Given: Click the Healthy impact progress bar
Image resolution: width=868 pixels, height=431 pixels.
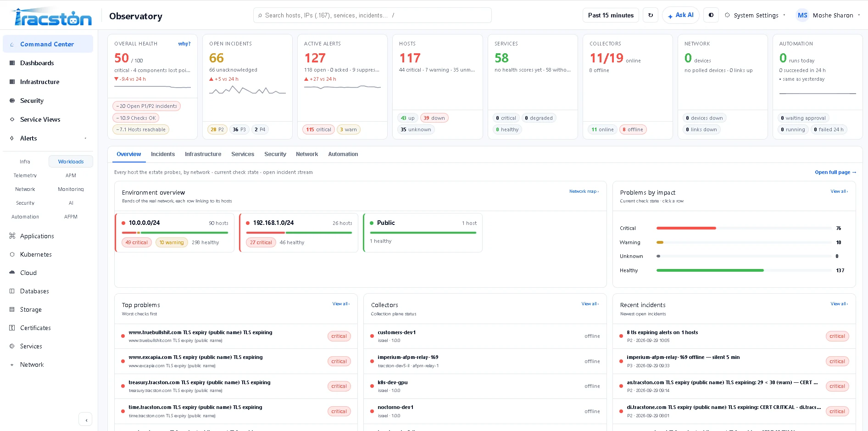Looking at the screenshot, I should pos(744,270).
